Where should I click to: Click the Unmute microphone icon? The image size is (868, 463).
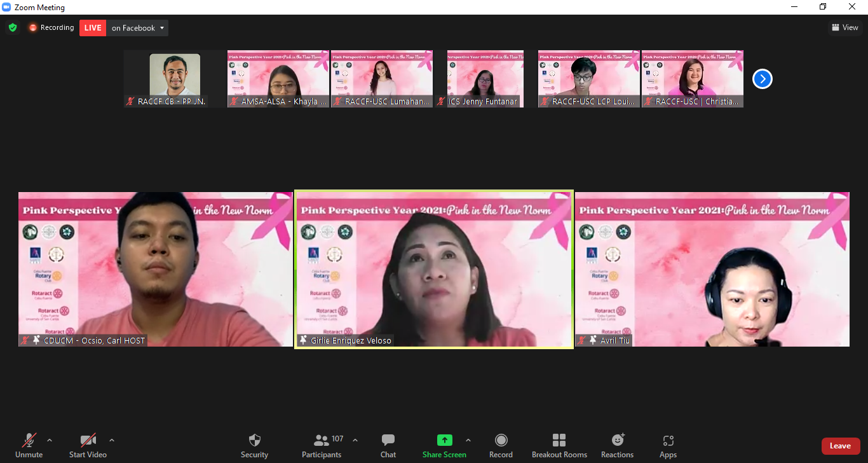point(29,440)
